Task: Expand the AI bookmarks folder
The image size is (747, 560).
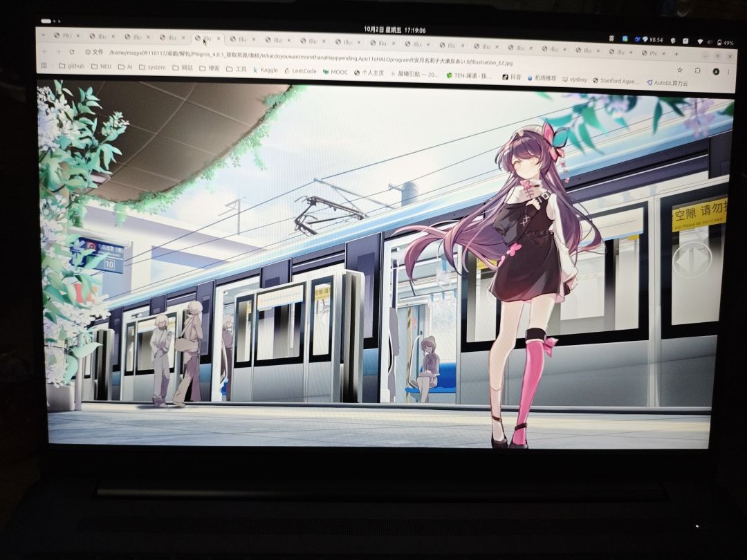Action: pyautogui.click(x=125, y=67)
